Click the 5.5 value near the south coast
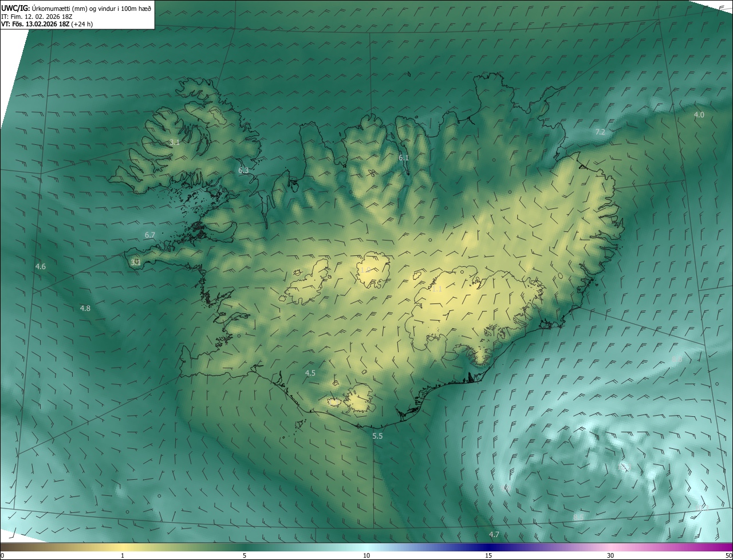733x560 pixels. [x=377, y=436]
